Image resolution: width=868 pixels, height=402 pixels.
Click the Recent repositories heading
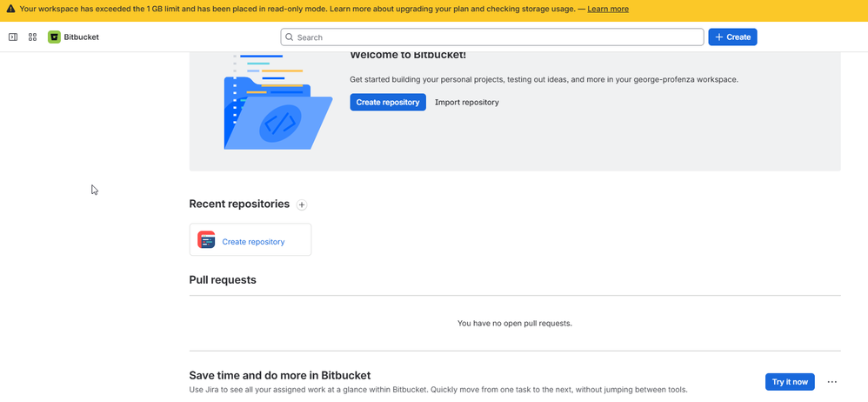click(x=239, y=204)
